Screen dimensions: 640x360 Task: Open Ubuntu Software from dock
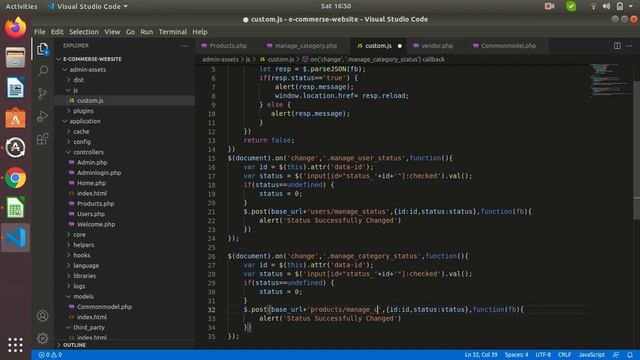point(16,118)
